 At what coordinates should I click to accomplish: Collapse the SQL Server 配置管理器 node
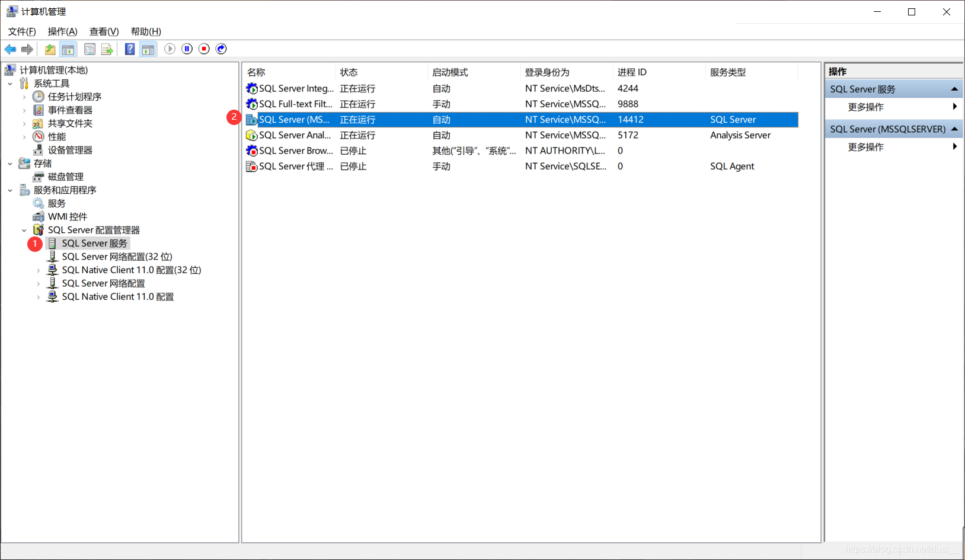coord(24,230)
